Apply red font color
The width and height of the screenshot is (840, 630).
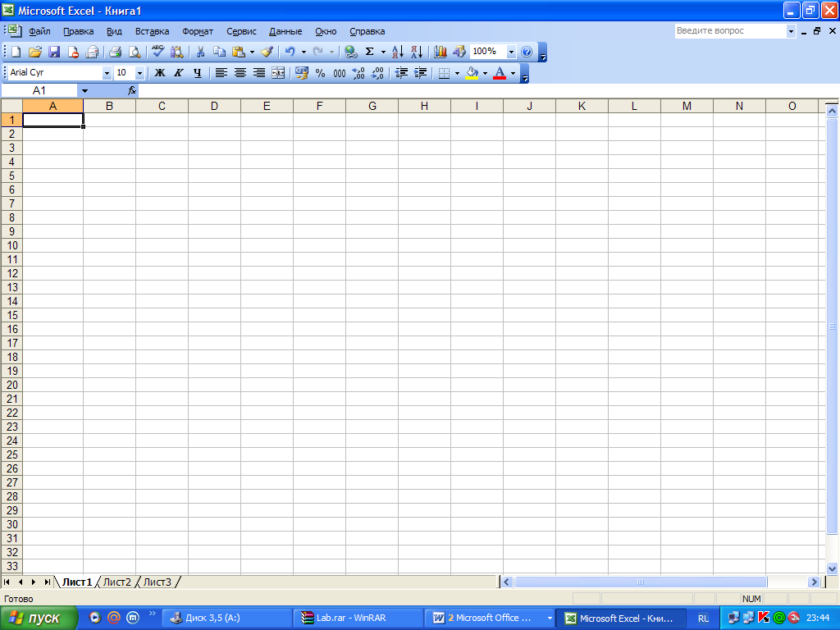[500, 73]
